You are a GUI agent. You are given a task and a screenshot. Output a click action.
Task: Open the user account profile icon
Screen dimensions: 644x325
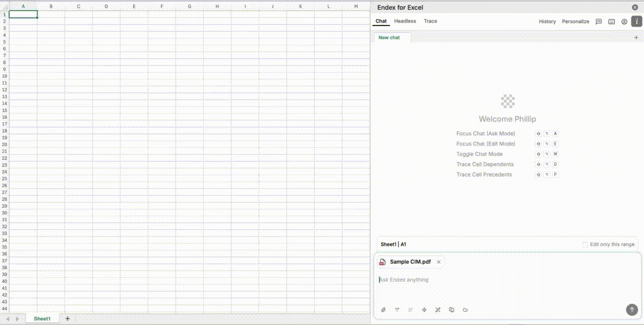pos(624,22)
